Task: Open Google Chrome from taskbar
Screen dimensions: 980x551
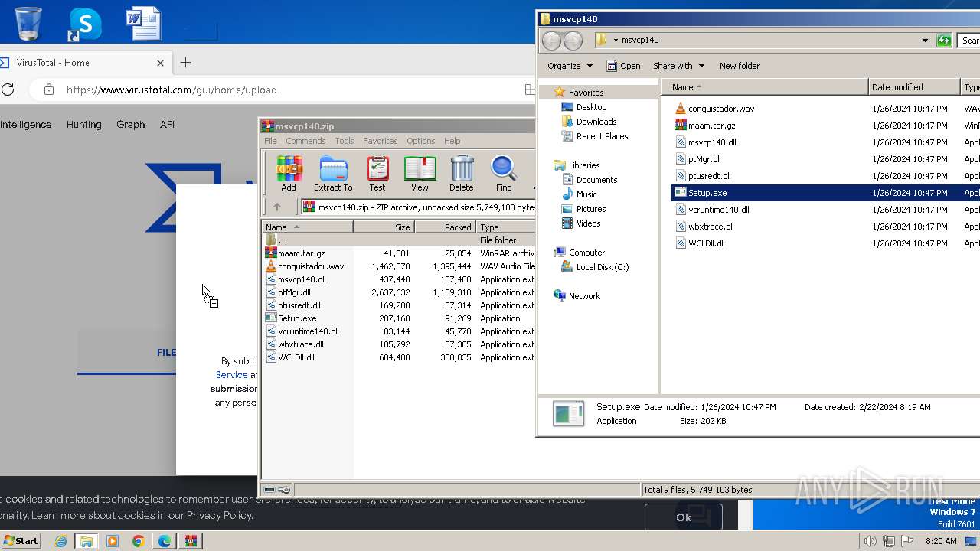Action: point(139,541)
